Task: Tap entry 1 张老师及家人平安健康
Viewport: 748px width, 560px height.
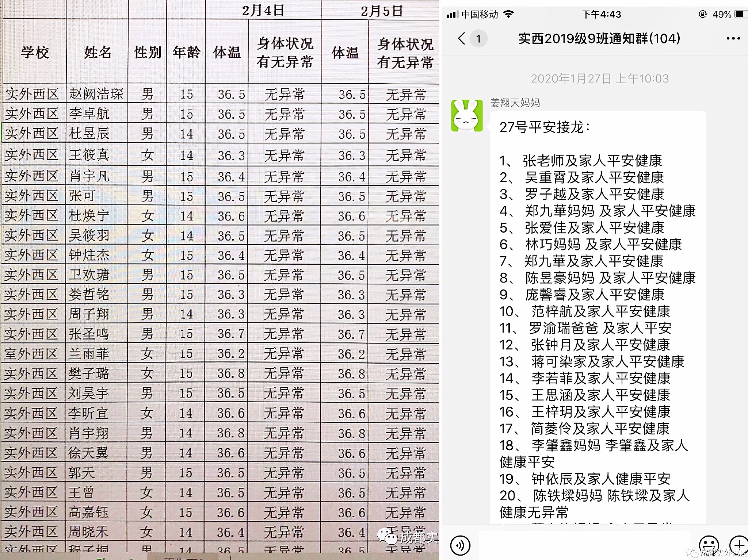Action: pos(581,161)
